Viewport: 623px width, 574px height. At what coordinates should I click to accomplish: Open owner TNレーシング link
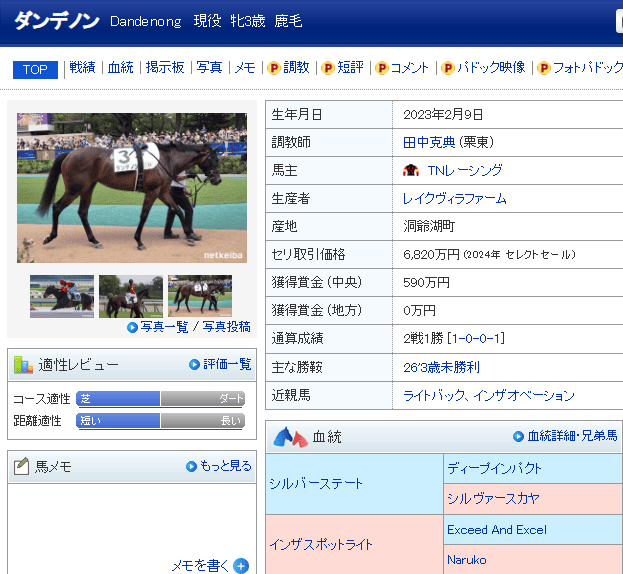tap(465, 170)
